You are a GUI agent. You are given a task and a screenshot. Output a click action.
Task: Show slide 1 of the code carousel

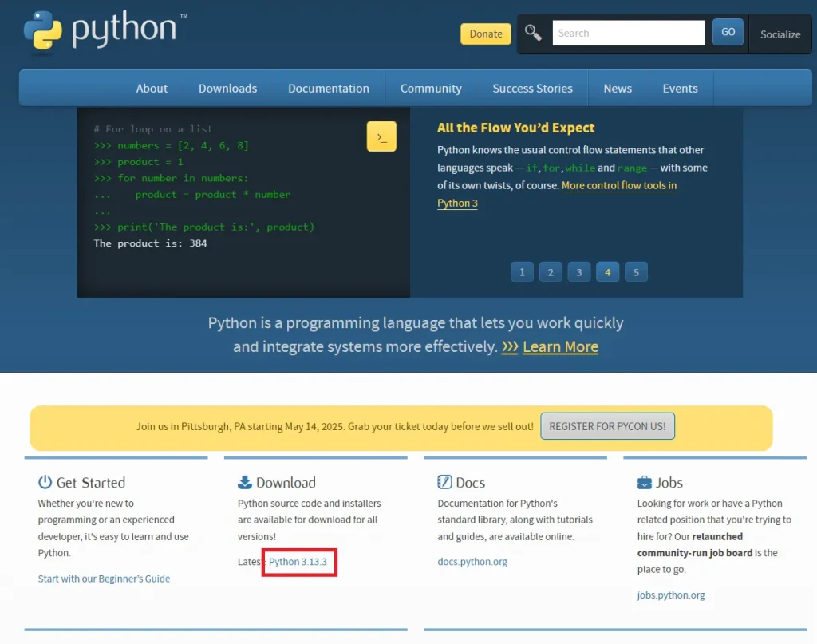click(522, 272)
